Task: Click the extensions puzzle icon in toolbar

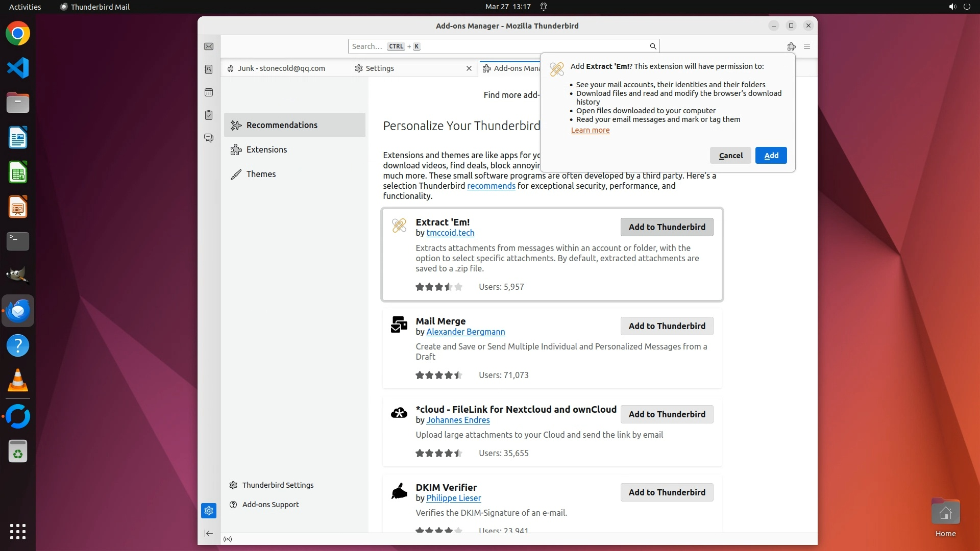Action: (791, 46)
